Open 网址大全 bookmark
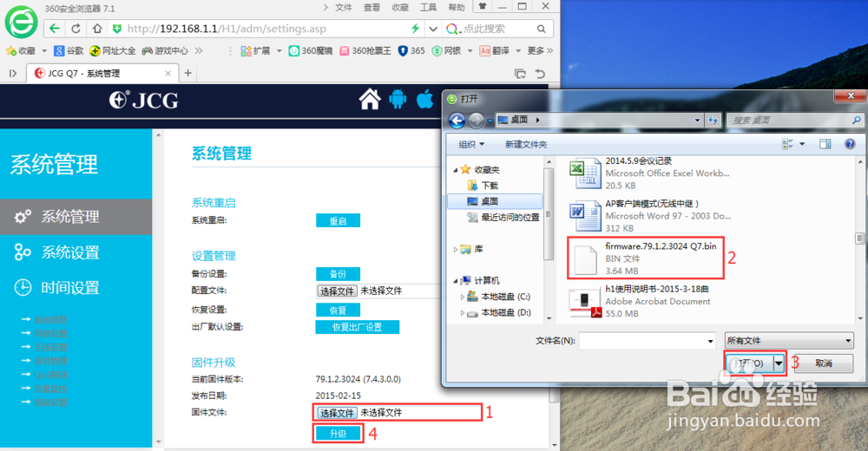Screen dimensions: 868x451 112,51
